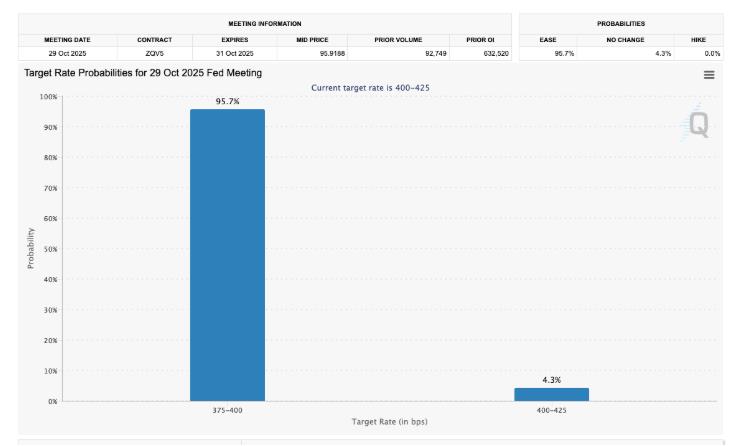Click the Prior Volume column header
The image size is (739, 446).
click(398, 39)
